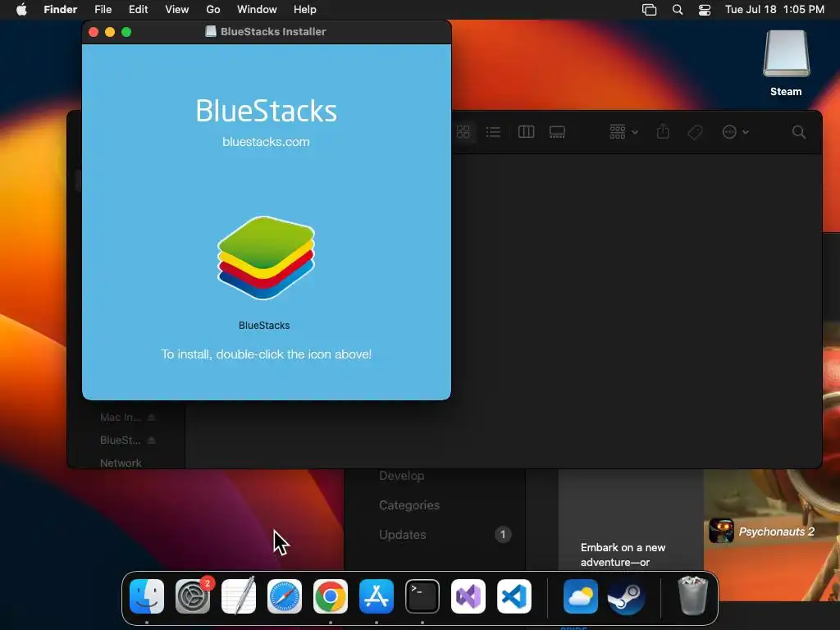This screenshot has width=840, height=630.
Task: Select Network in Finder sidebar
Action: (x=121, y=463)
